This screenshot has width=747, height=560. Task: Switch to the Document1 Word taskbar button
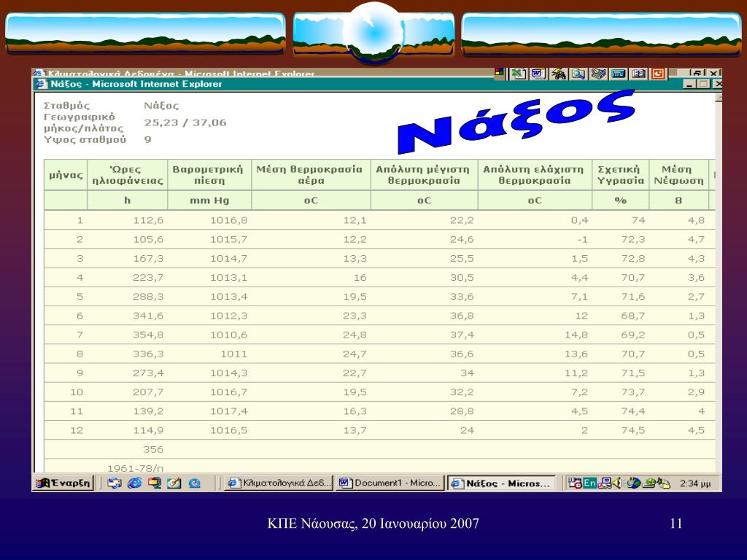[x=390, y=483]
